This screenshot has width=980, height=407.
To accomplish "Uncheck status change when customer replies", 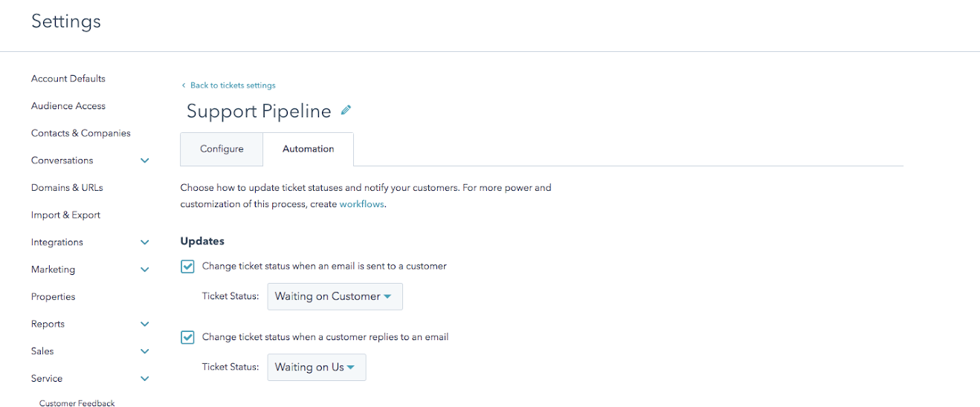I will coord(188,337).
